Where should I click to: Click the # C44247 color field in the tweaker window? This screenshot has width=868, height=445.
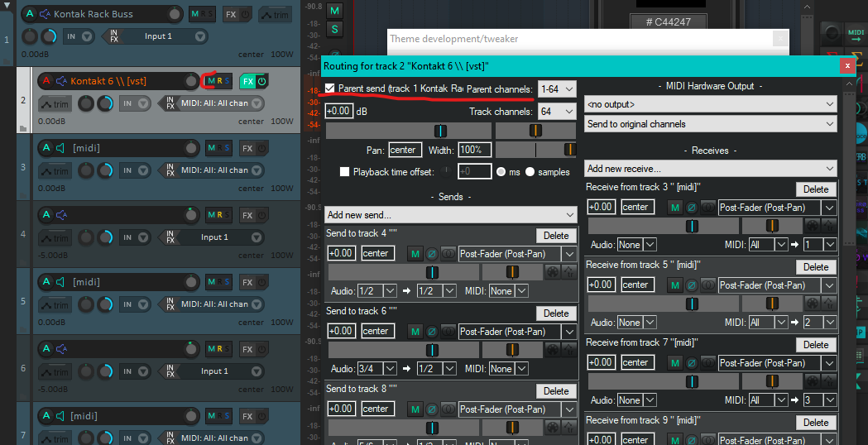(x=668, y=22)
